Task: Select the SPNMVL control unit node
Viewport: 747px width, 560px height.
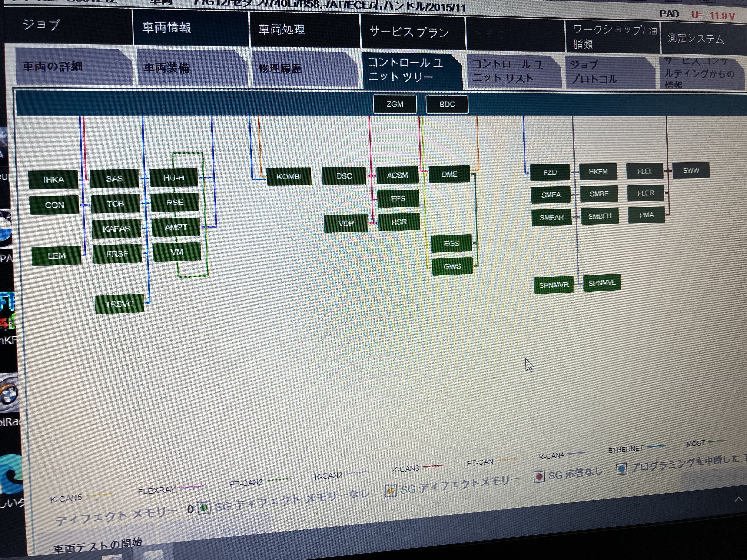Action: [x=602, y=283]
